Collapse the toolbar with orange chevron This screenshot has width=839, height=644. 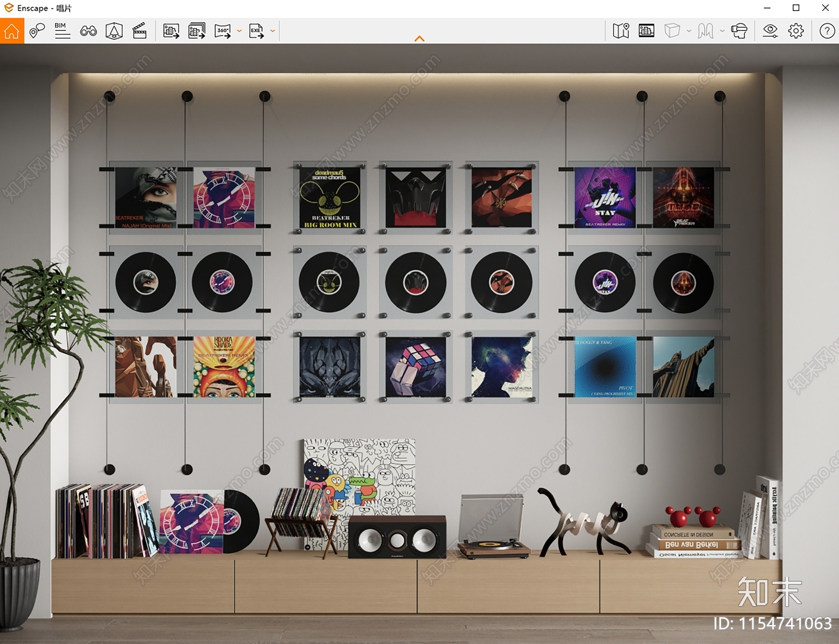point(419,38)
